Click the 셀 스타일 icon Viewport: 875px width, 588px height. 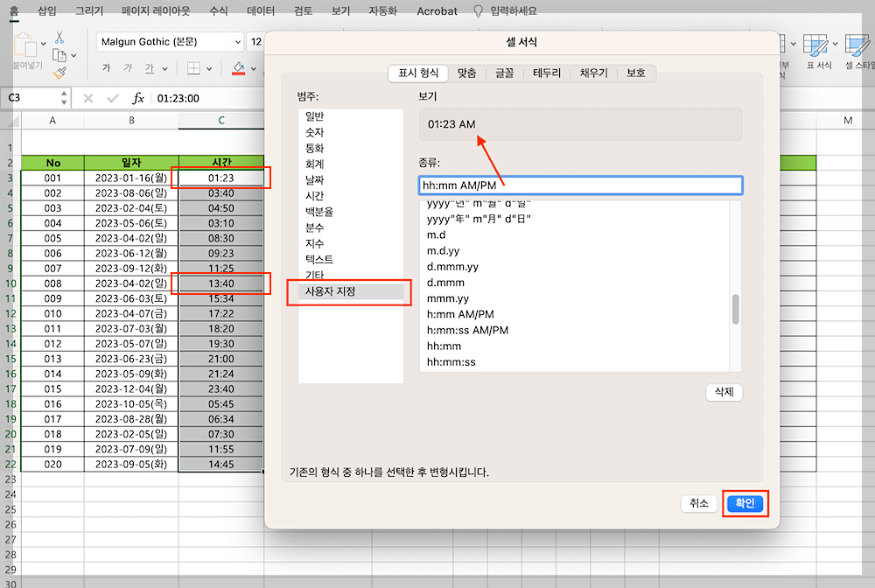856,44
